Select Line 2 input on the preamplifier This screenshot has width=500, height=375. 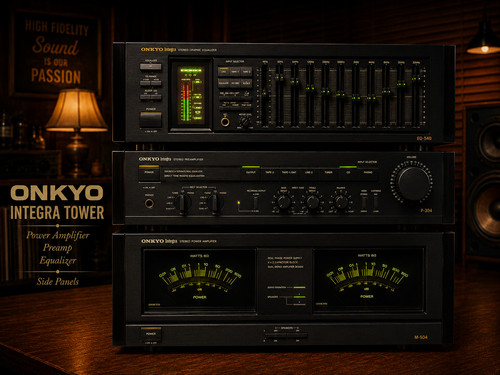(309, 173)
